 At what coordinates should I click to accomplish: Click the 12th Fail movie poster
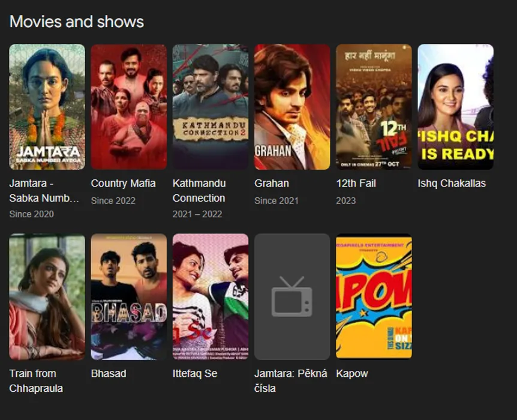coord(373,107)
